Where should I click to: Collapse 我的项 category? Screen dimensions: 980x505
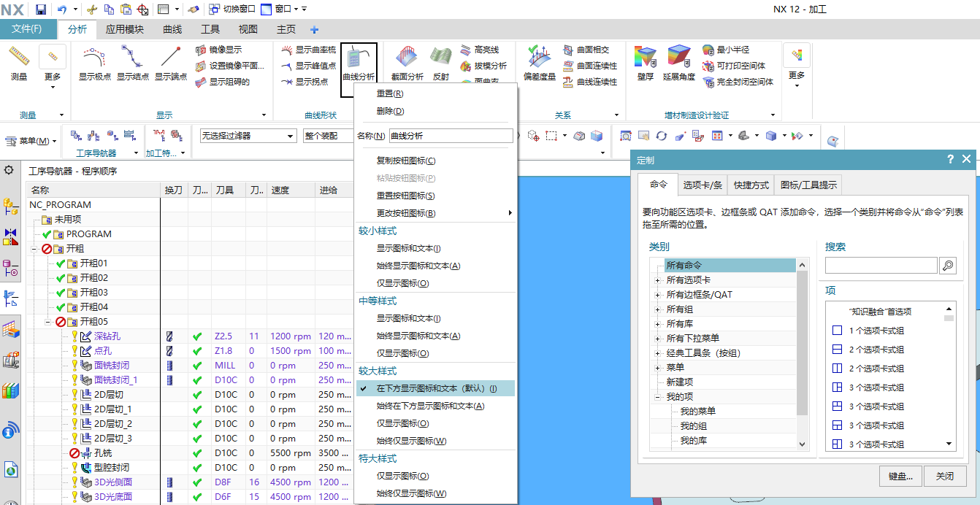coord(657,397)
